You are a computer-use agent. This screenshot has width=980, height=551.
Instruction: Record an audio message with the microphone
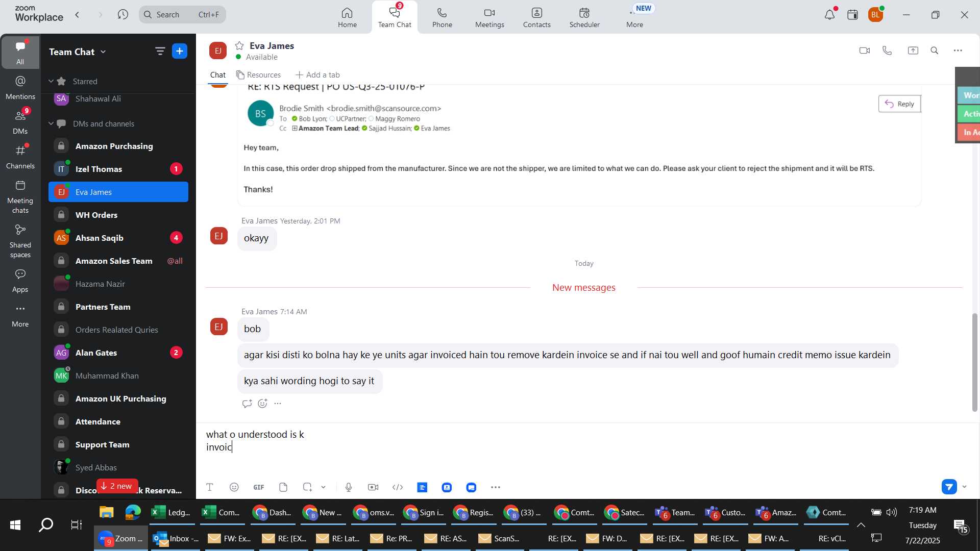[349, 487]
